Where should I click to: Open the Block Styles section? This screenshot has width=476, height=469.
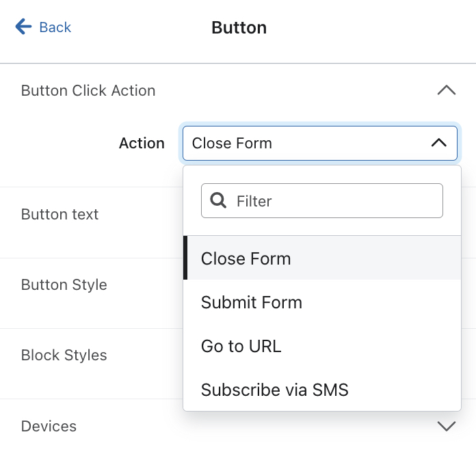coord(64,355)
